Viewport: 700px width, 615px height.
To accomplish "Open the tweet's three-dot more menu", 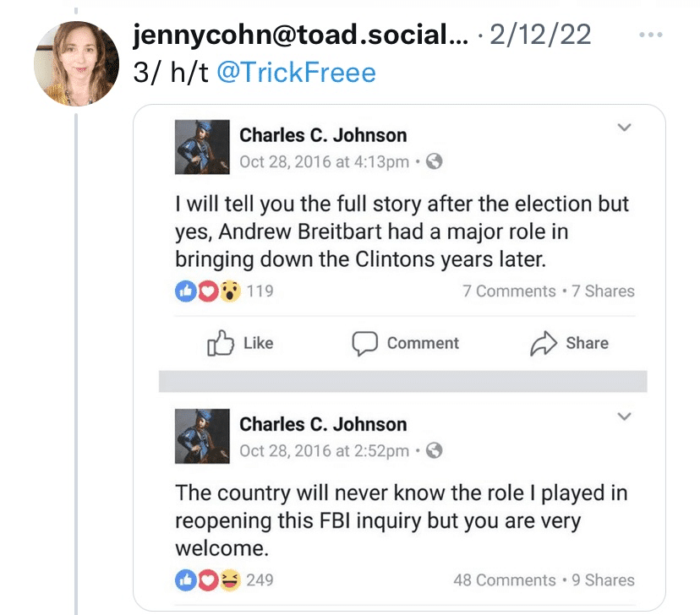I will pos(650,35).
